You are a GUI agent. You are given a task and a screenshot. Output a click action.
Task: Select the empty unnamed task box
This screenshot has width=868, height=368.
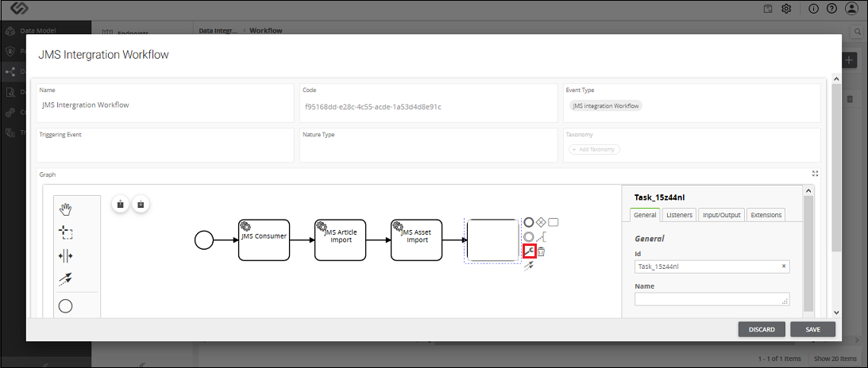click(492, 240)
